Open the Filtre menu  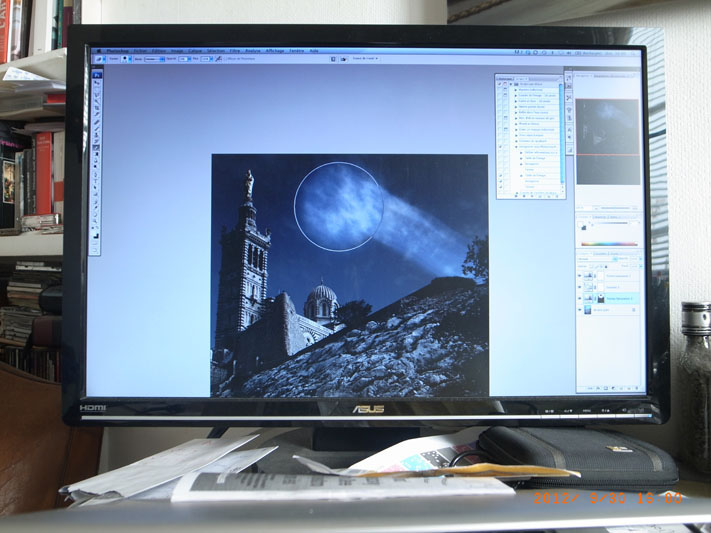pyautogui.click(x=234, y=51)
